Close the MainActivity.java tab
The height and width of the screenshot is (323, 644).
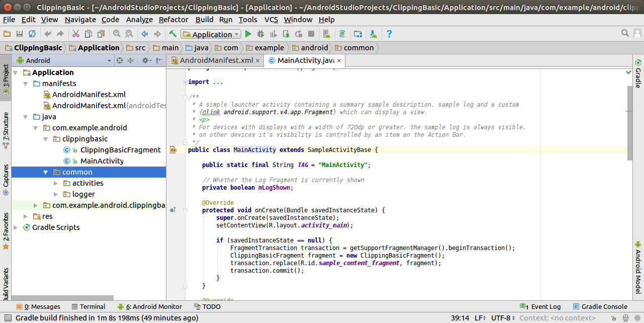coord(339,60)
